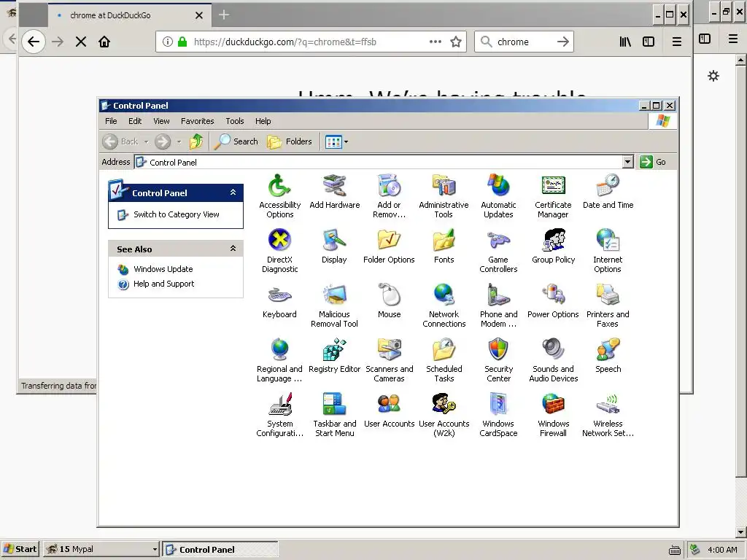
Task: Collapse the See Also section
Action: [x=233, y=249]
